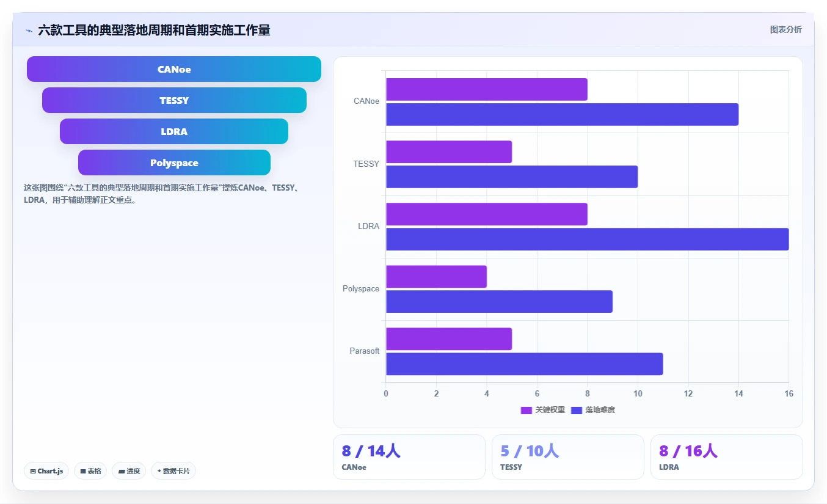This screenshot has width=827, height=504.
Task: Click the Parasoft purple 关键权重 bar
Action: 449,338
